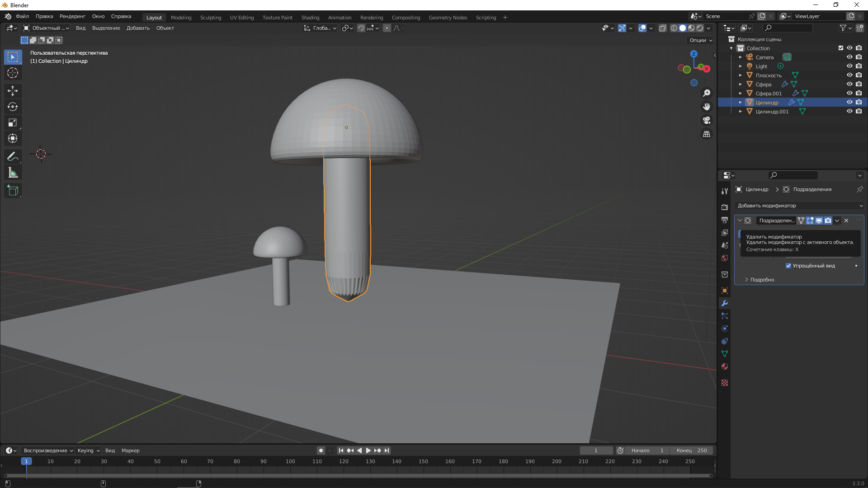This screenshot has width=868, height=488.
Task: Select the Rotate tool
Action: [13, 107]
